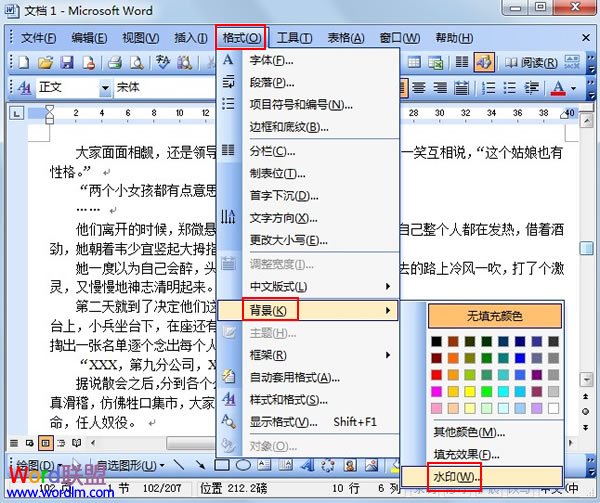
Task: Click the Save disk icon
Action: point(65,62)
